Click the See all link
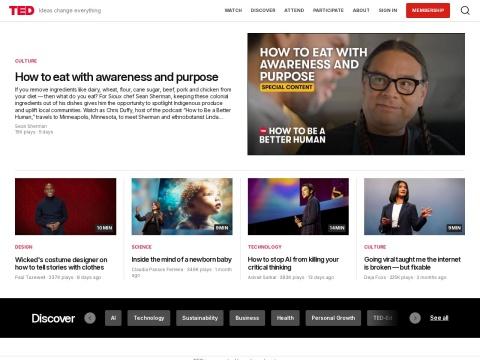Viewport: 480px width, 360px height. coord(439,318)
